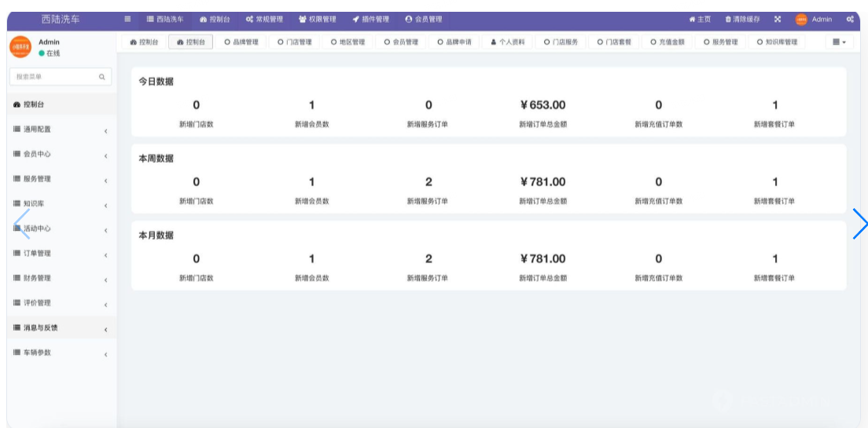Open 权限管理 in top menu

[x=318, y=19]
